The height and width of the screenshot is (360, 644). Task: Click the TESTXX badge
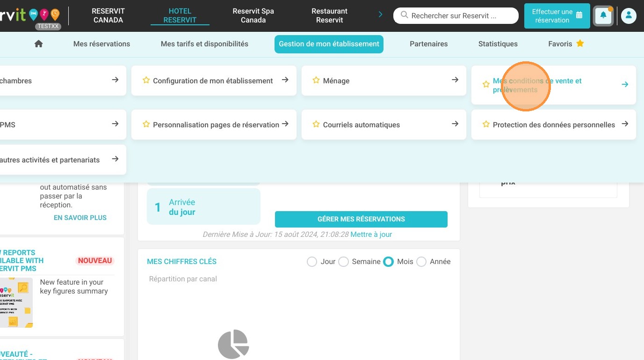(x=48, y=26)
